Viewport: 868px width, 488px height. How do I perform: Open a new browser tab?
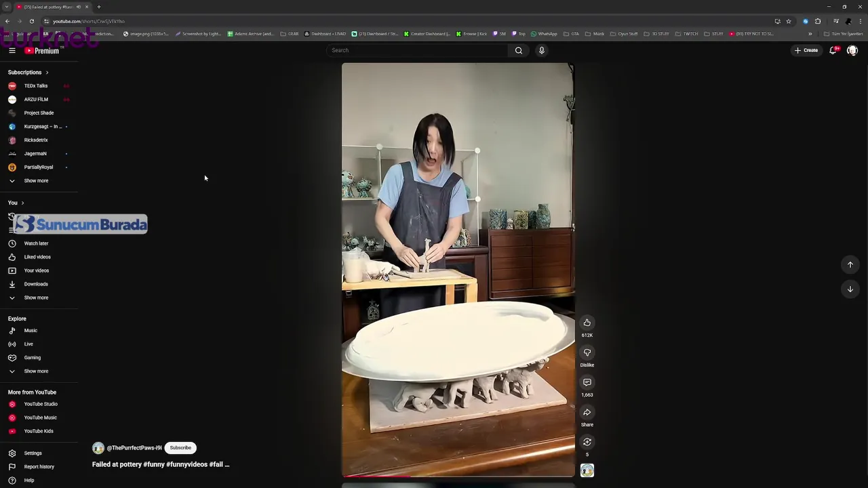pos(99,7)
